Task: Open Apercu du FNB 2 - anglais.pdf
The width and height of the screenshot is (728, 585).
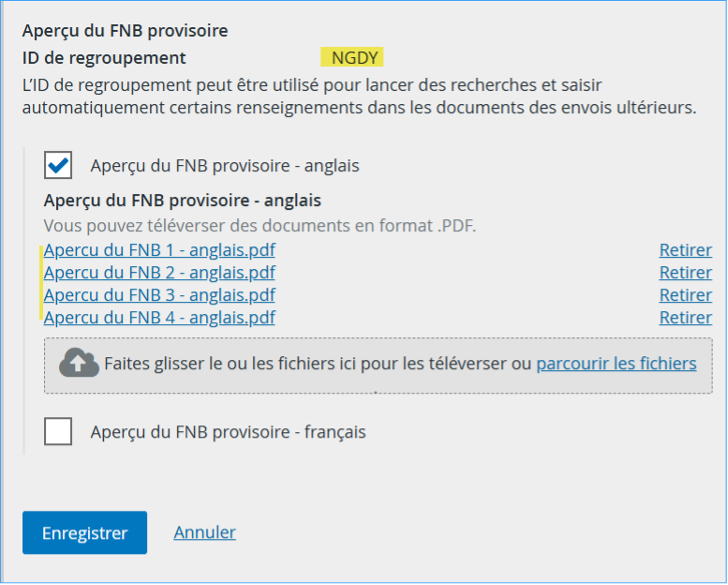Action: pos(159,273)
